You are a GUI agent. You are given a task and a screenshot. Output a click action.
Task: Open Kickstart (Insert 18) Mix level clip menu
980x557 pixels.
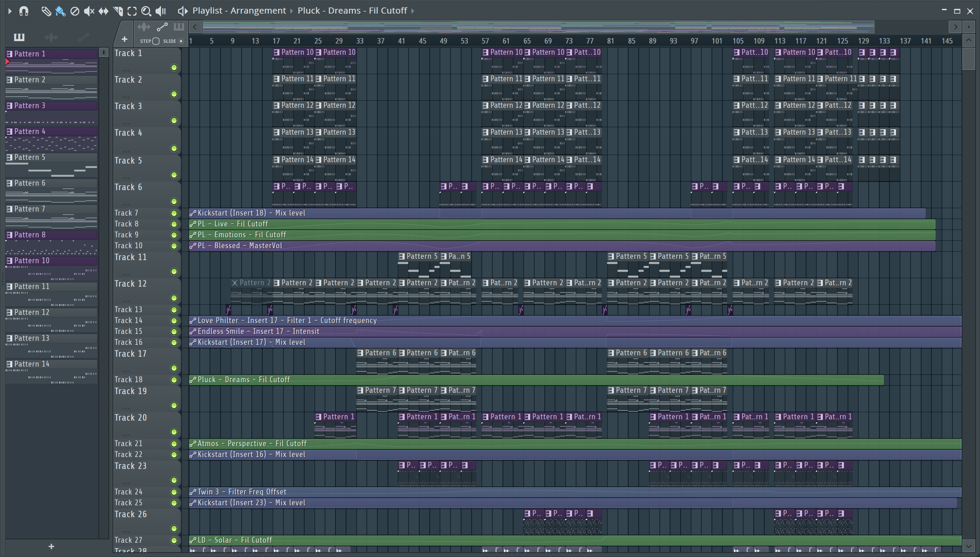pos(193,213)
